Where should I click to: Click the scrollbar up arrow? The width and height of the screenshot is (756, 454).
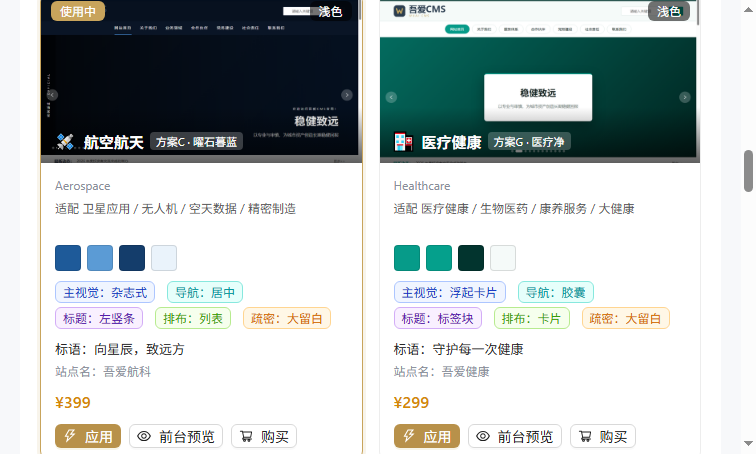coord(748,9)
